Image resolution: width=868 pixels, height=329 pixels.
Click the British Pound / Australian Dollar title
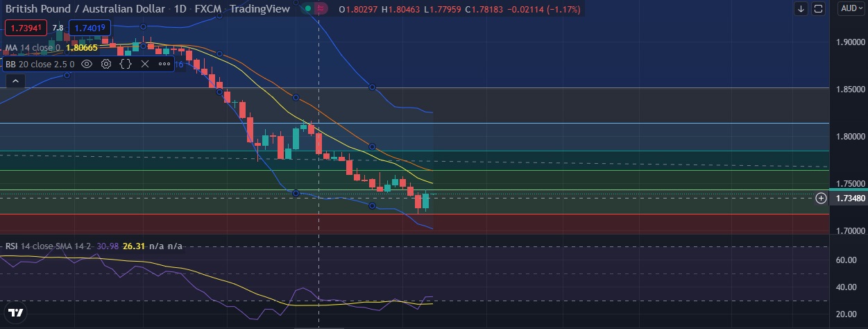tap(86, 9)
